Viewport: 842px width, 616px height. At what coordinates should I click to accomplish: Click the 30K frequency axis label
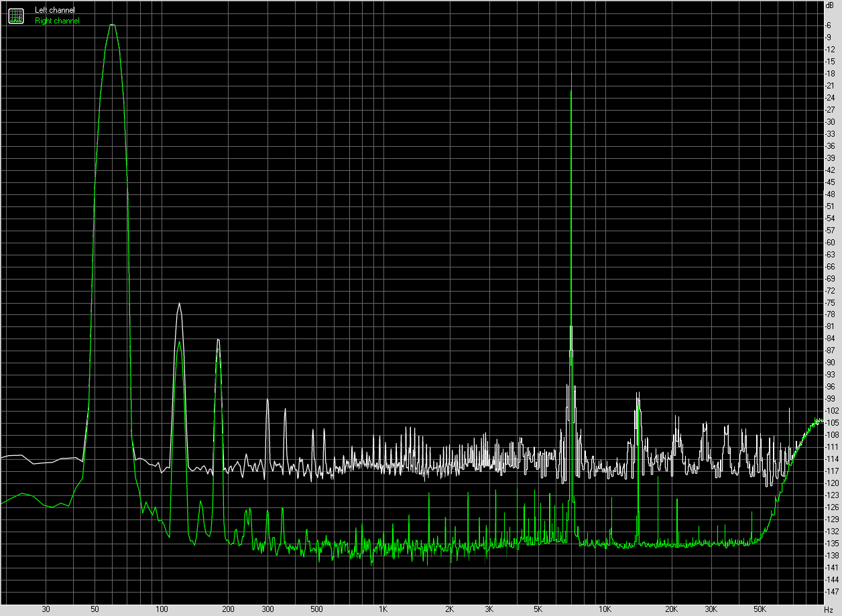tap(711, 609)
